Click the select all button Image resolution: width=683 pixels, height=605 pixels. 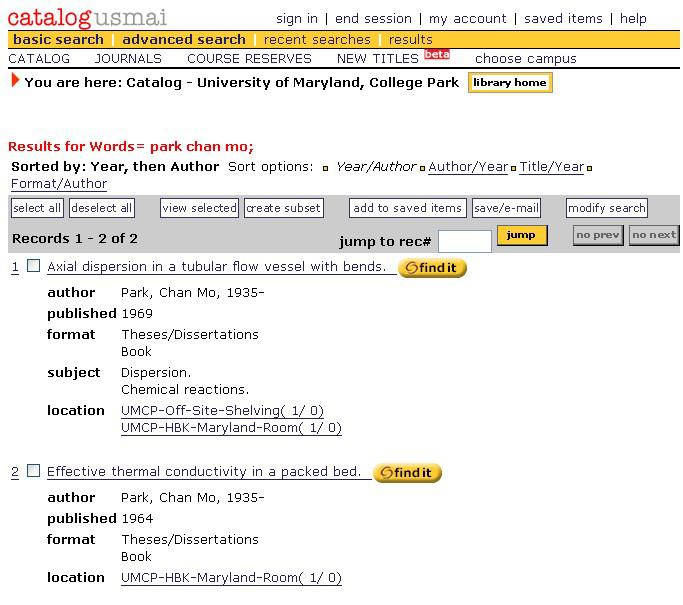pos(37,208)
